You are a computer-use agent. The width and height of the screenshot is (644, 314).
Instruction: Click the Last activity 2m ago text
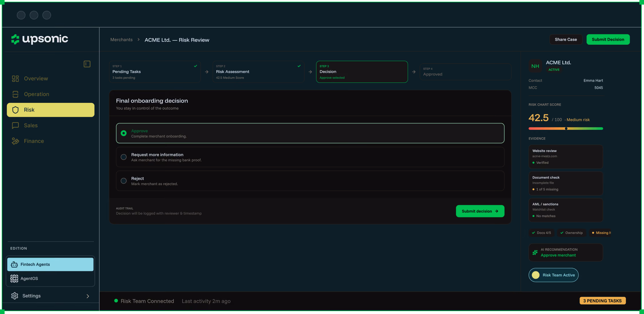click(x=206, y=301)
